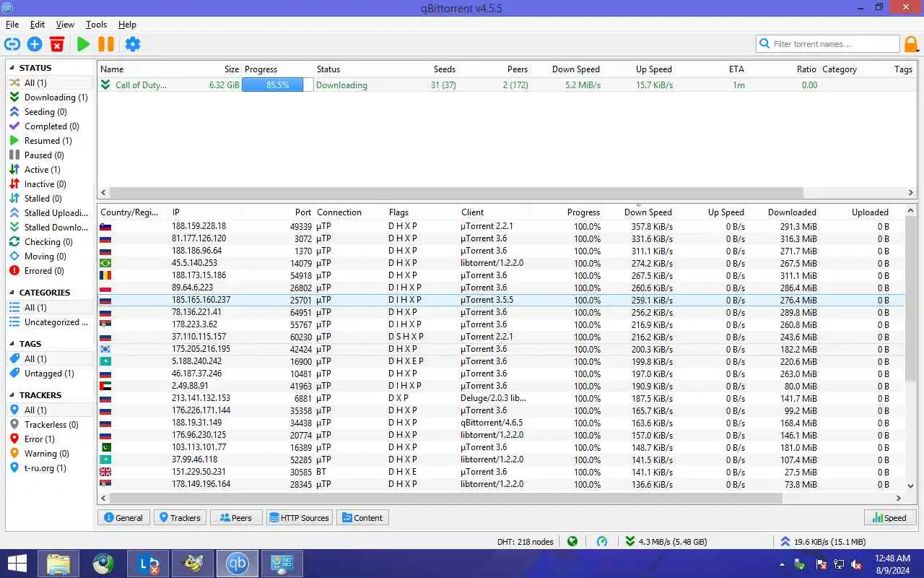The width and height of the screenshot is (924, 578).
Task: Show the Speed graph button
Action: click(x=889, y=517)
